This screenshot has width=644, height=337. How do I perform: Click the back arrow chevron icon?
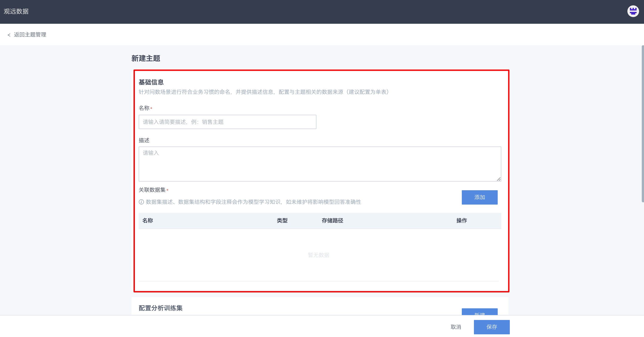pos(9,35)
